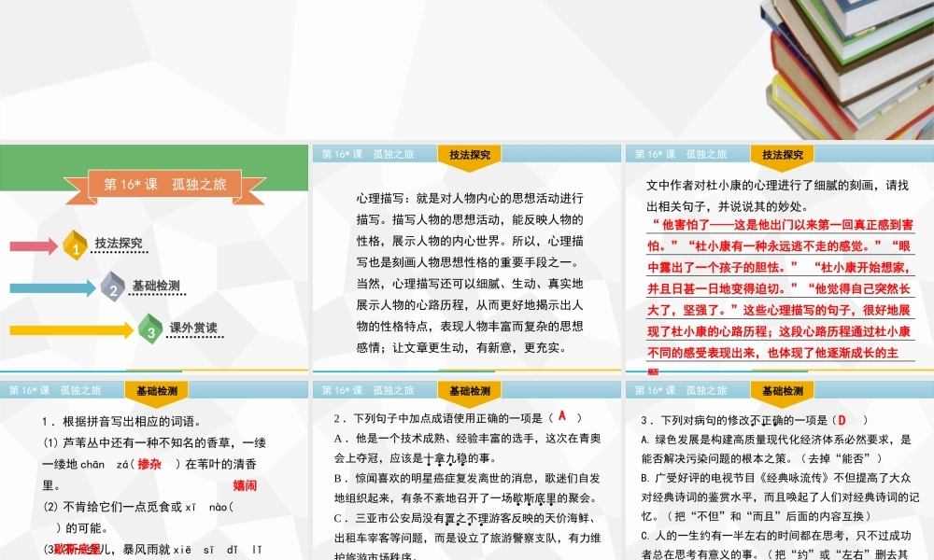This screenshot has width=934, height=560.
Task: Open the 技法探究 entry in the contents slide
Action: (x=120, y=243)
